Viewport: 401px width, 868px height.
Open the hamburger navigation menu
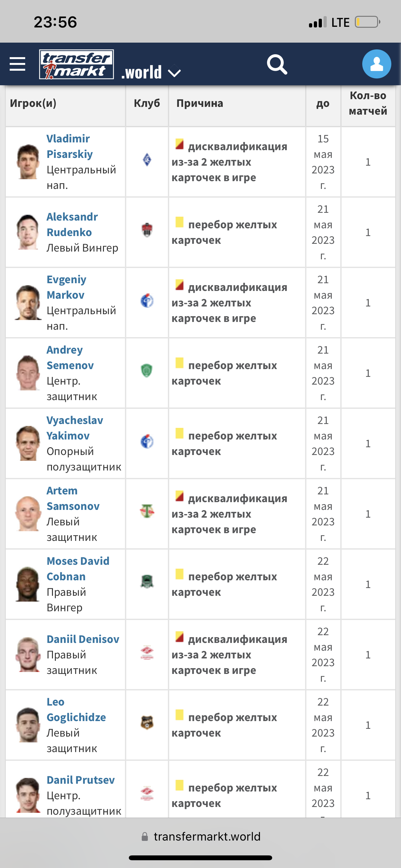pos(17,64)
